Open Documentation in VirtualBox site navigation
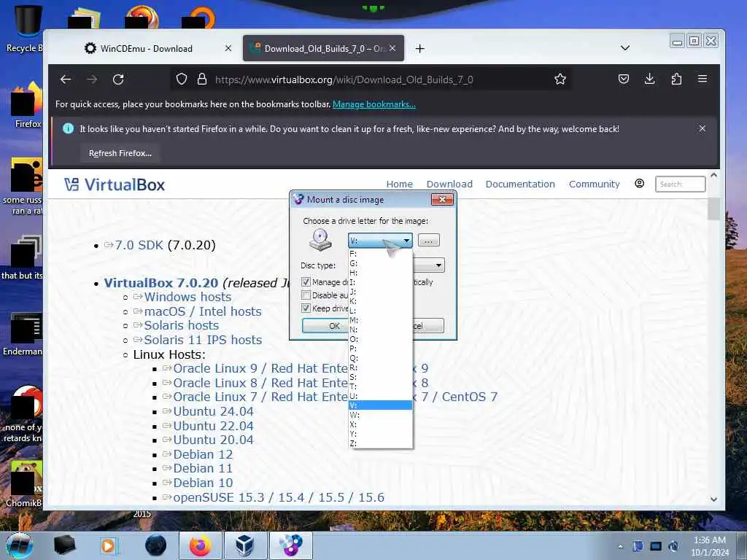747x560 pixels. [520, 184]
